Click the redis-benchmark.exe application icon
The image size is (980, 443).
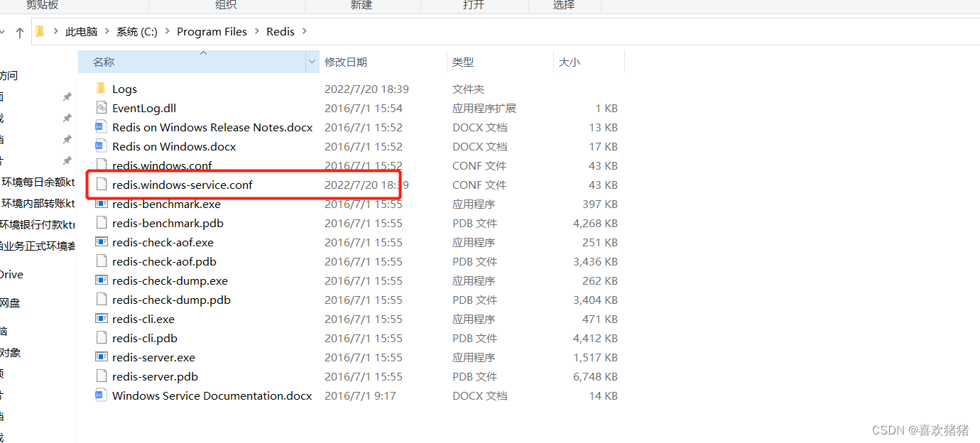pos(101,204)
